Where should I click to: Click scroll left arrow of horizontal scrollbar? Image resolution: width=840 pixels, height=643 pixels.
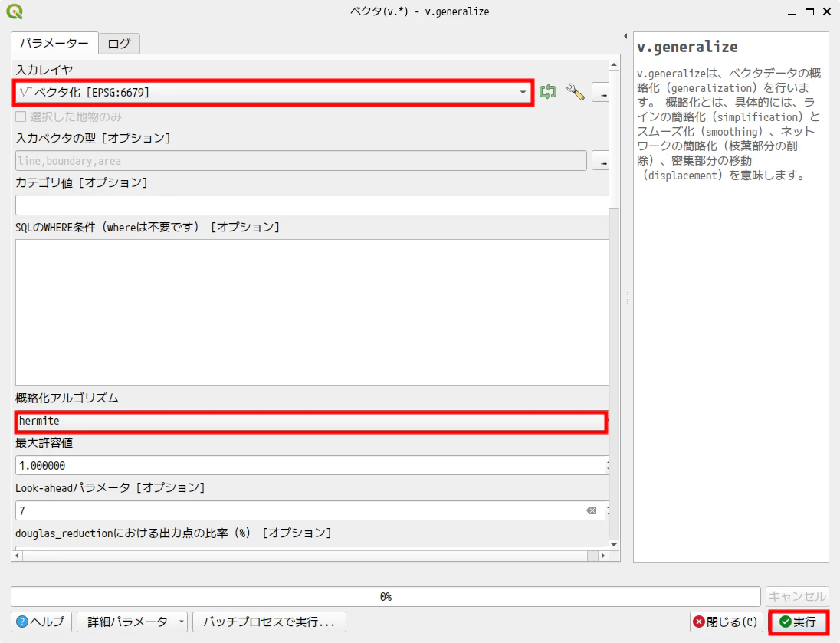tap(17, 556)
